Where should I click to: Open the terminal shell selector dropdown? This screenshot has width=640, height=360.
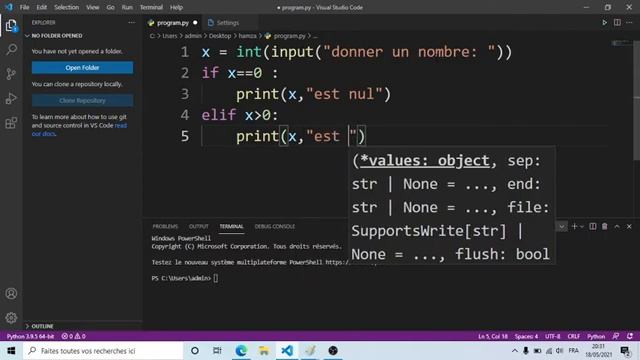click(562, 226)
